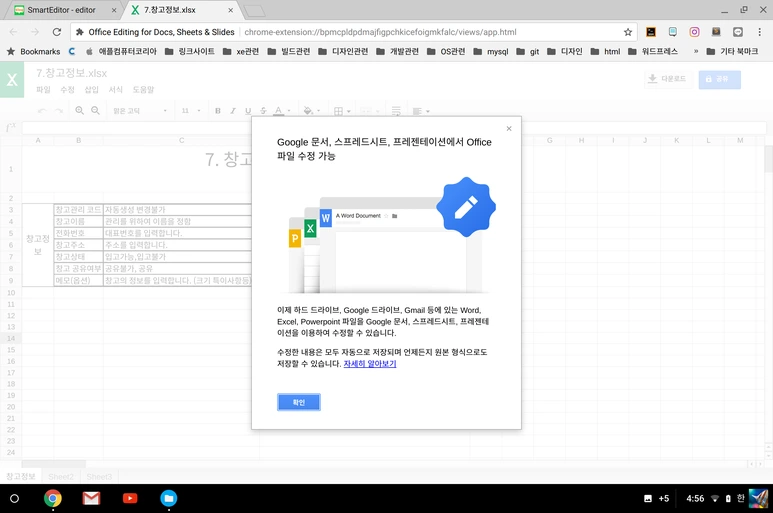This screenshot has width=773, height=513.
Task: Open the fill color bucket picker
Action: coord(312,111)
